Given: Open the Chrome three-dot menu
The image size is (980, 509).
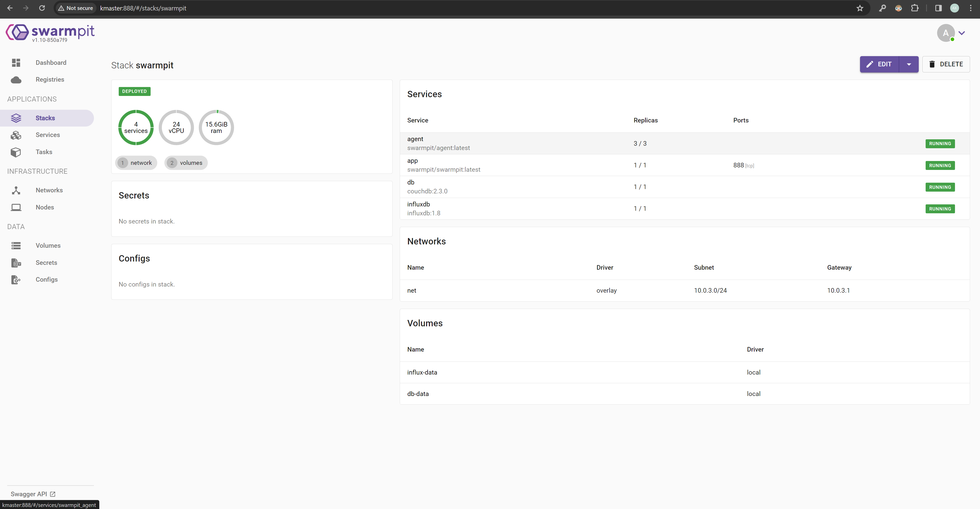Looking at the screenshot, I should (x=971, y=8).
